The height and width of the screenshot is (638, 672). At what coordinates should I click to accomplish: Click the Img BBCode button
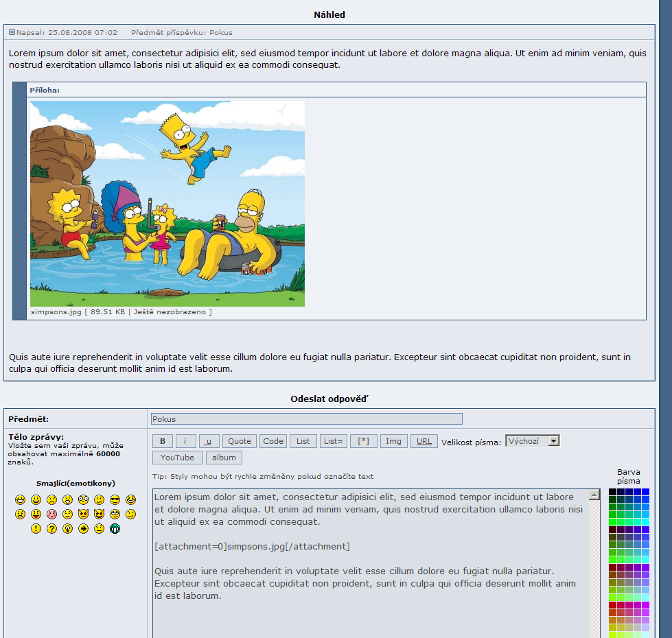click(x=393, y=441)
